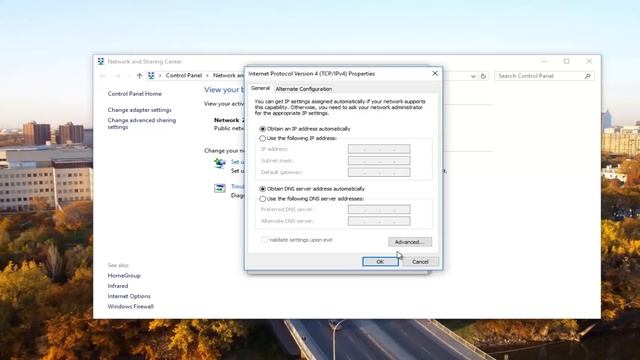Maximize the Network and Sharing Center window
640x360 pixels.
[x=567, y=61]
